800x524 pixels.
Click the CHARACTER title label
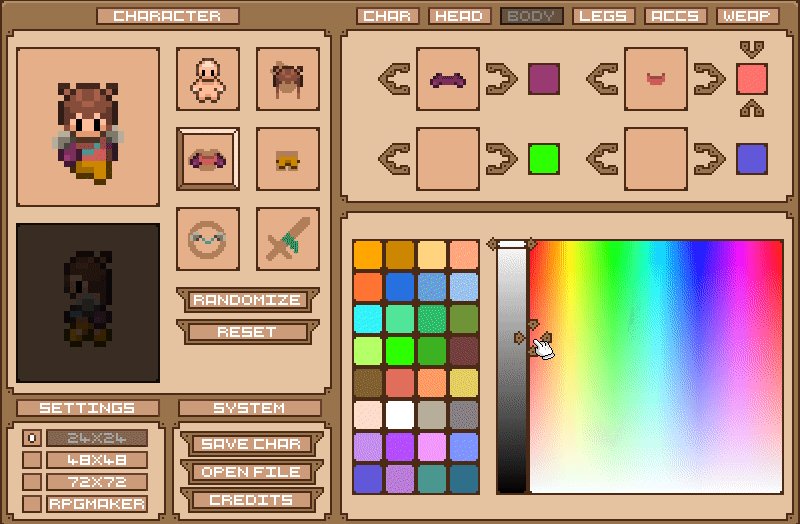click(x=167, y=16)
